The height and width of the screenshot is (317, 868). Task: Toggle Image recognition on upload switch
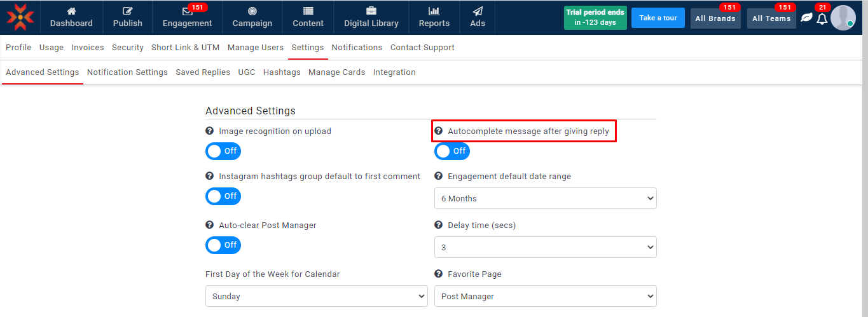[x=223, y=151]
